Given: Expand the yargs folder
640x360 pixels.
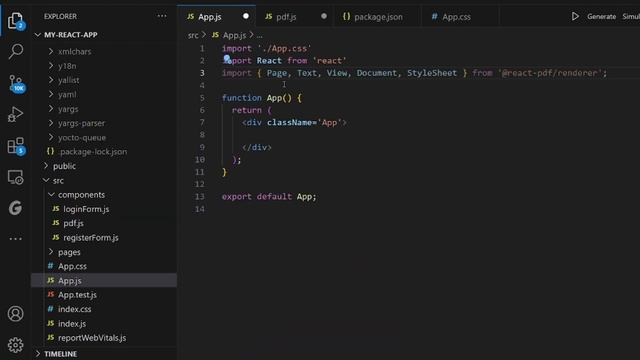Looking at the screenshot, I should click(x=68, y=109).
